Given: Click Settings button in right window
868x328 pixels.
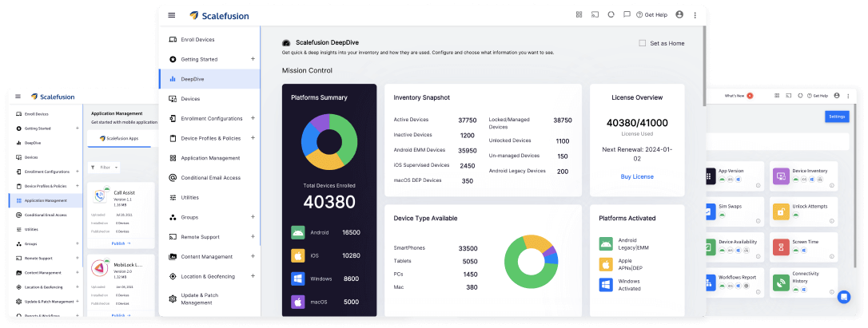Looking at the screenshot, I should (x=837, y=117).
